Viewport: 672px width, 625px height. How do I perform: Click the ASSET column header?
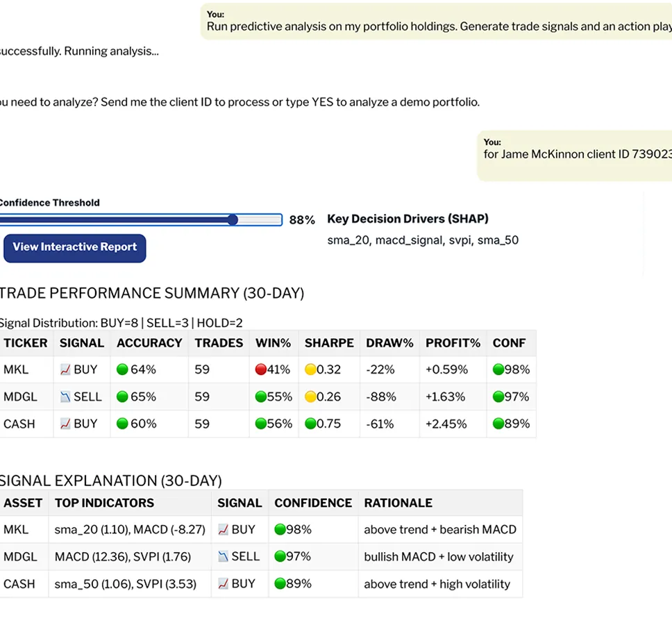click(23, 503)
